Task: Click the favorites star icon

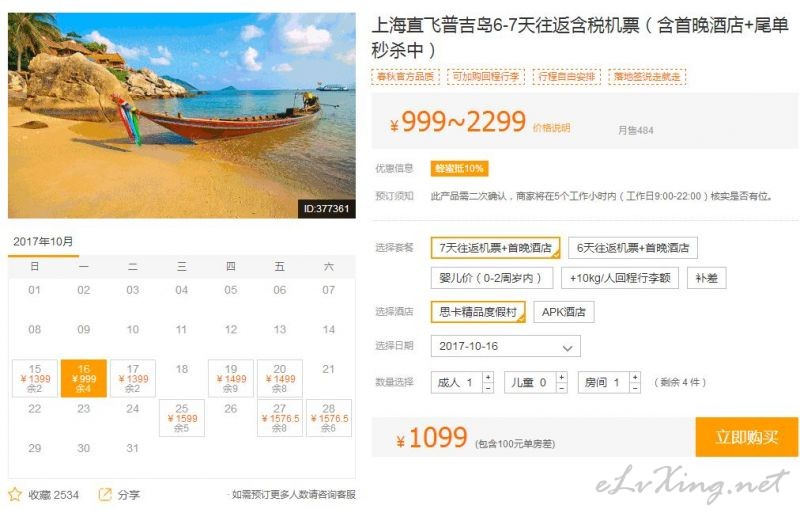Action: click(x=15, y=494)
